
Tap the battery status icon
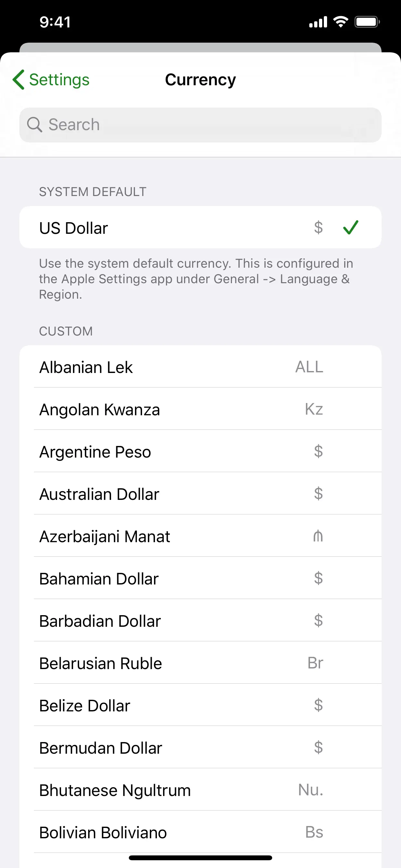click(367, 22)
